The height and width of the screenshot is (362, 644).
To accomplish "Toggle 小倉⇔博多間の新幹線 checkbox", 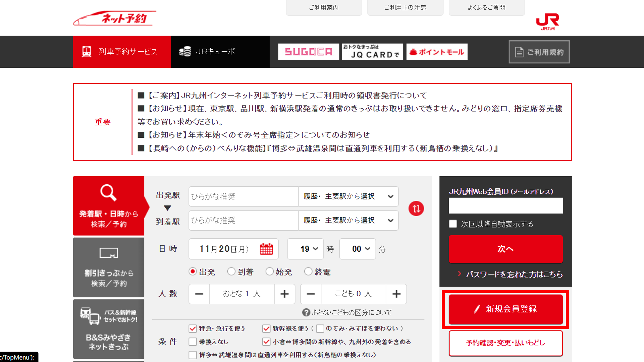I will click(266, 342).
